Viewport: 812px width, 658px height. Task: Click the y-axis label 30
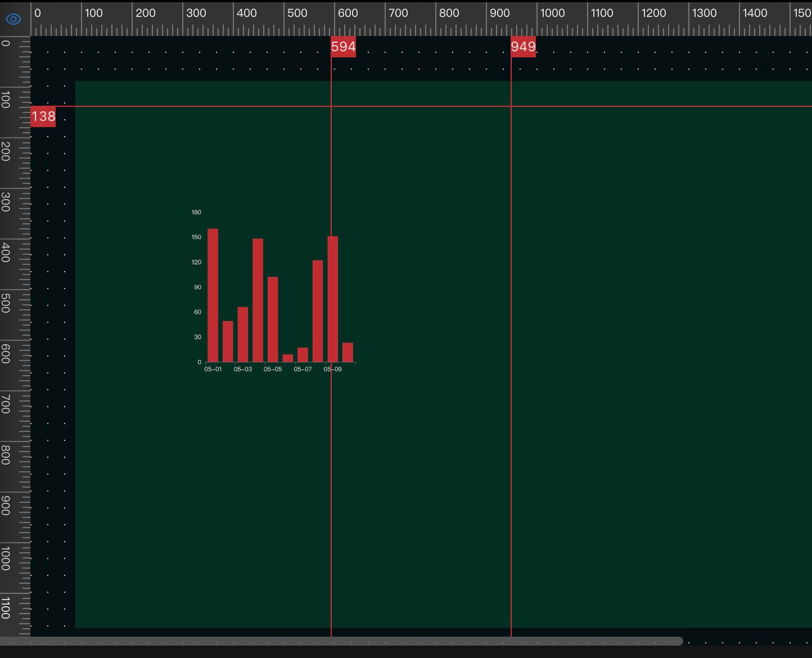[x=197, y=337]
